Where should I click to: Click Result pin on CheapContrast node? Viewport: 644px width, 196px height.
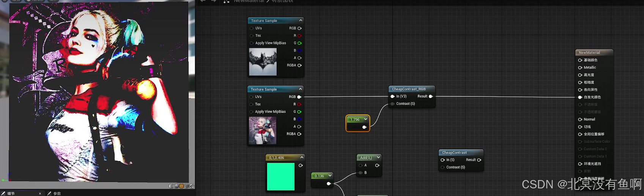[x=479, y=160]
